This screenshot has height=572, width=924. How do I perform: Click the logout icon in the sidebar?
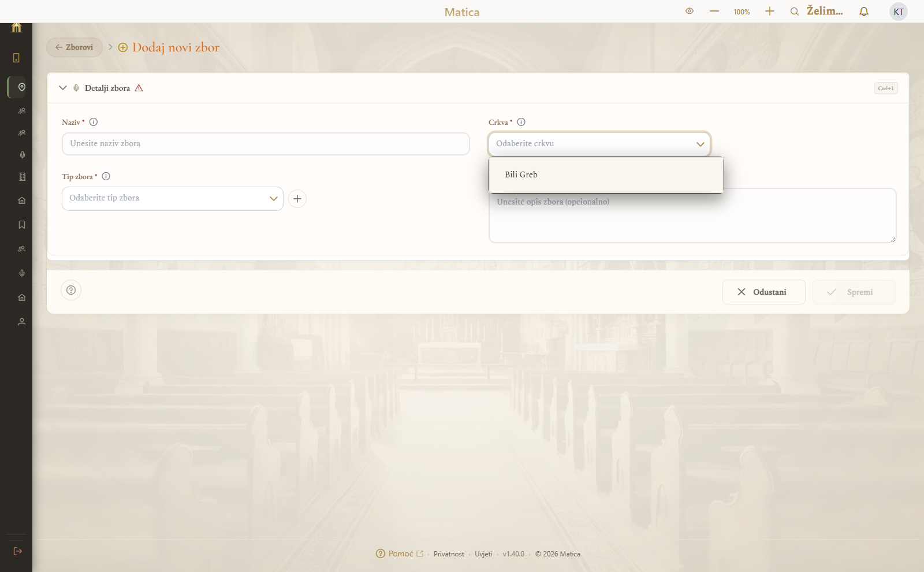coord(18,551)
